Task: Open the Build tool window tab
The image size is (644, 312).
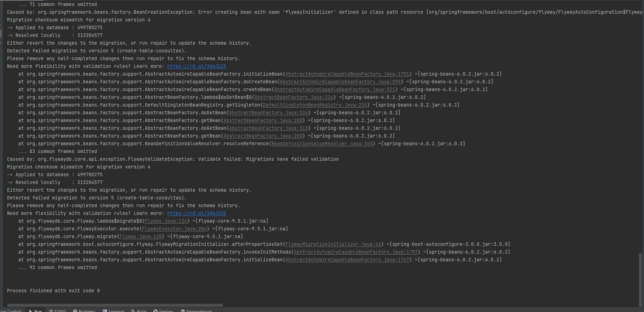Action: click(139, 311)
